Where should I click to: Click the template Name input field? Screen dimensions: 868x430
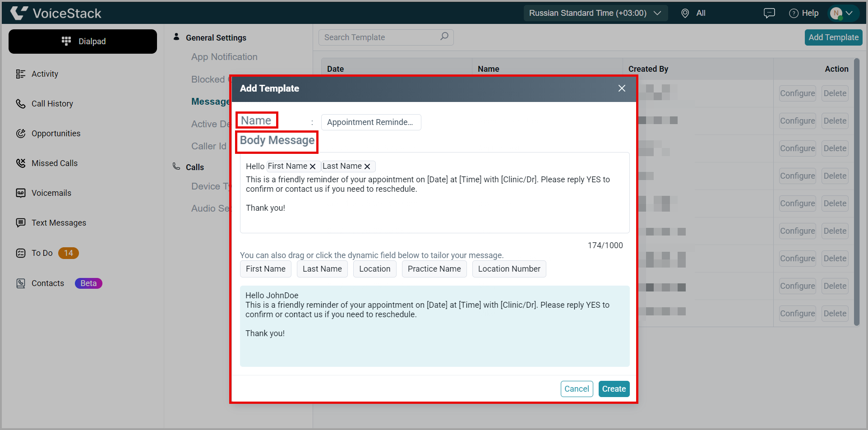371,122
